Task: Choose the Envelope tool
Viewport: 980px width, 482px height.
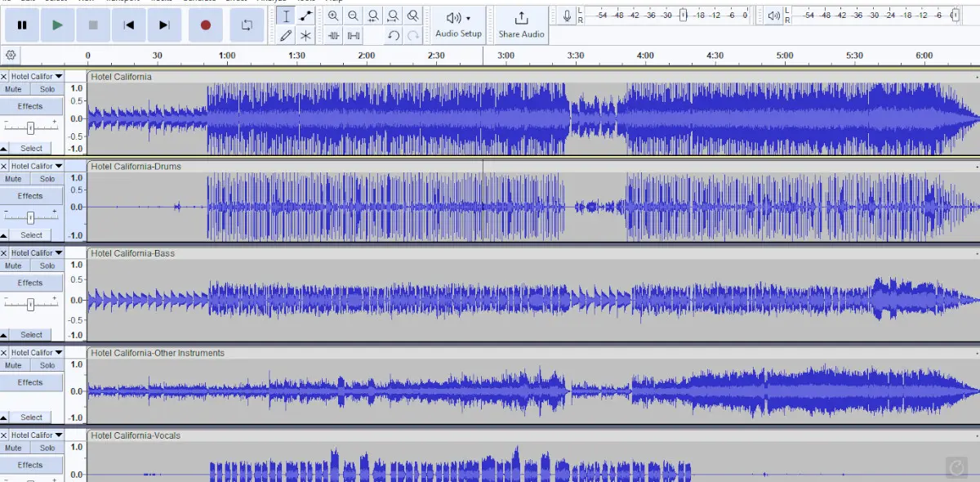Action: pos(305,16)
